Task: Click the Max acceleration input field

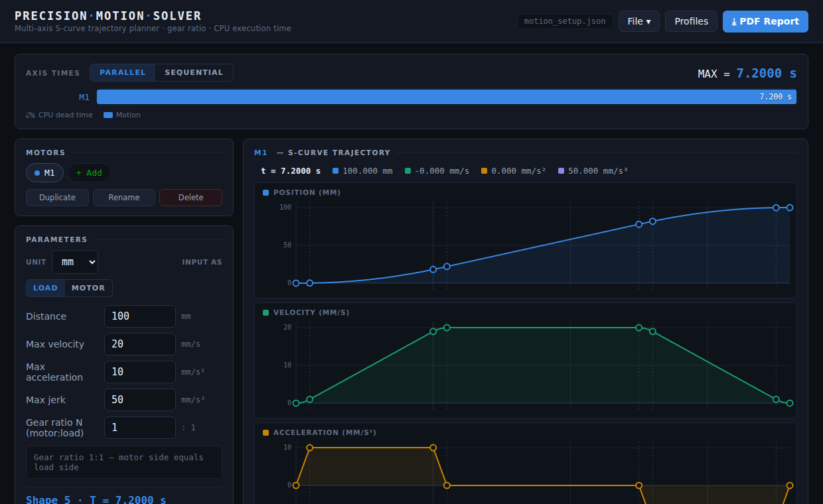Action: (140, 372)
